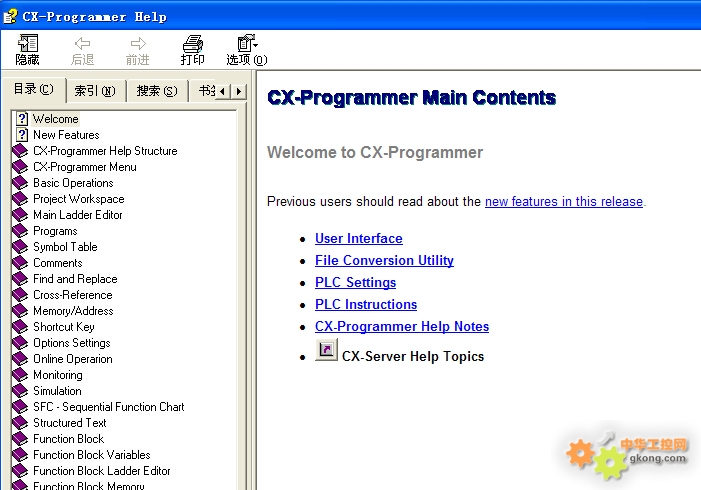Click the tab strip left scroll arrow
The width and height of the screenshot is (701, 490).
pyautogui.click(x=222, y=92)
